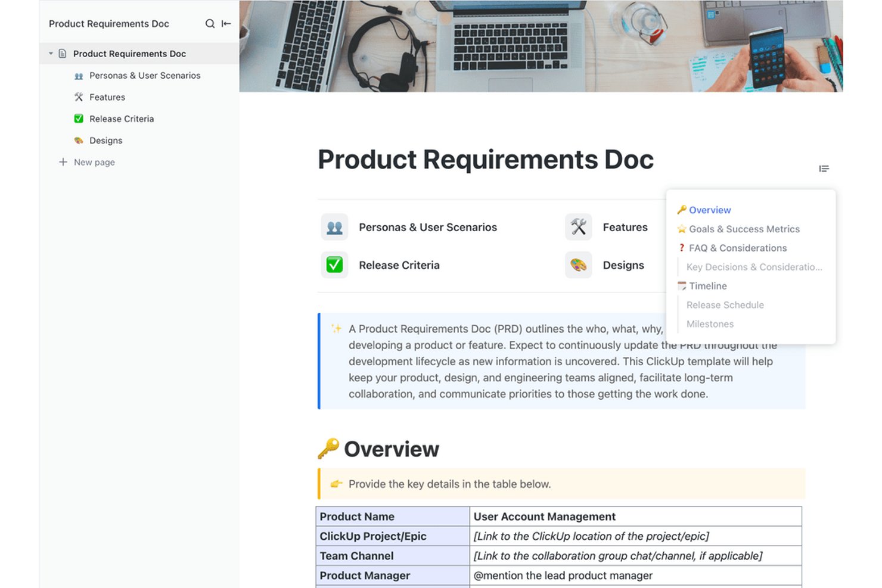The image size is (882, 588).
Task: Click the Features card tools icon
Action: point(578,227)
